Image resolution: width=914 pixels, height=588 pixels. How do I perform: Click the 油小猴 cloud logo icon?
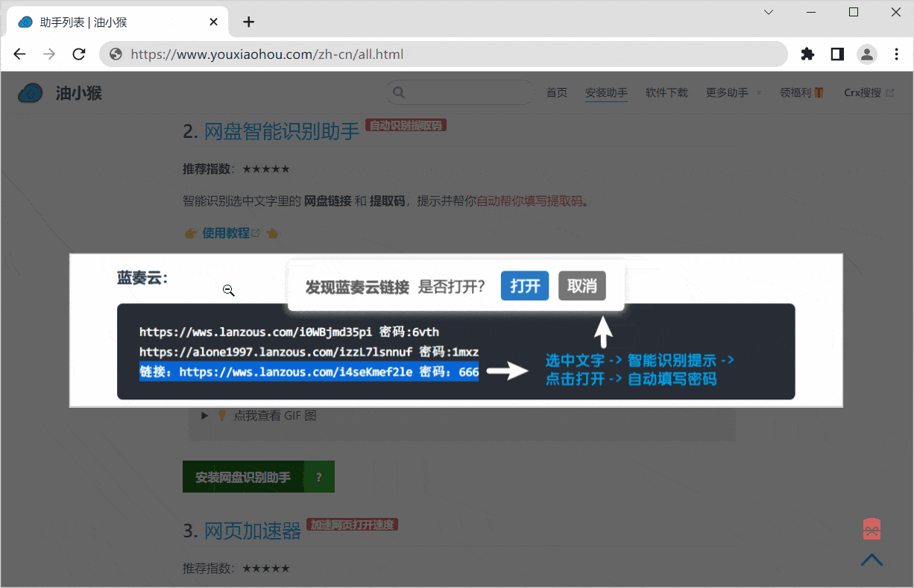click(31, 92)
